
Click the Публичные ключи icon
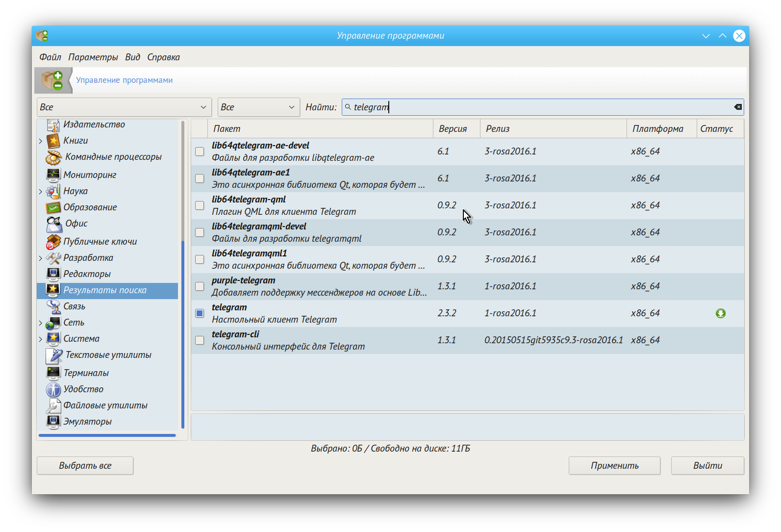53,242
